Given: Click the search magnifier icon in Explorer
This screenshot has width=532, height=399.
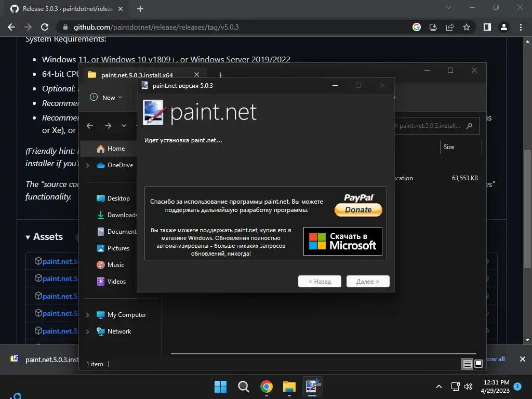Looking at the screenshot, I should (x=470, y=126).
